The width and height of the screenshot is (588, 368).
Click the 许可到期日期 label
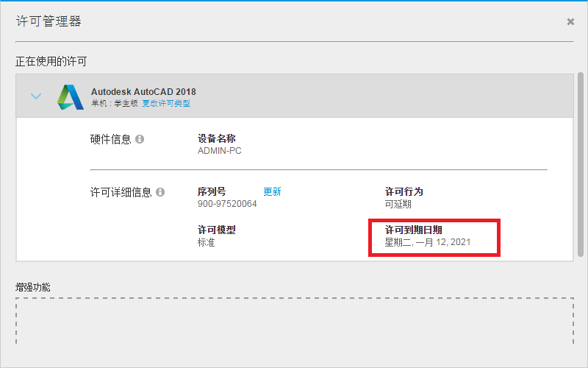414,230
